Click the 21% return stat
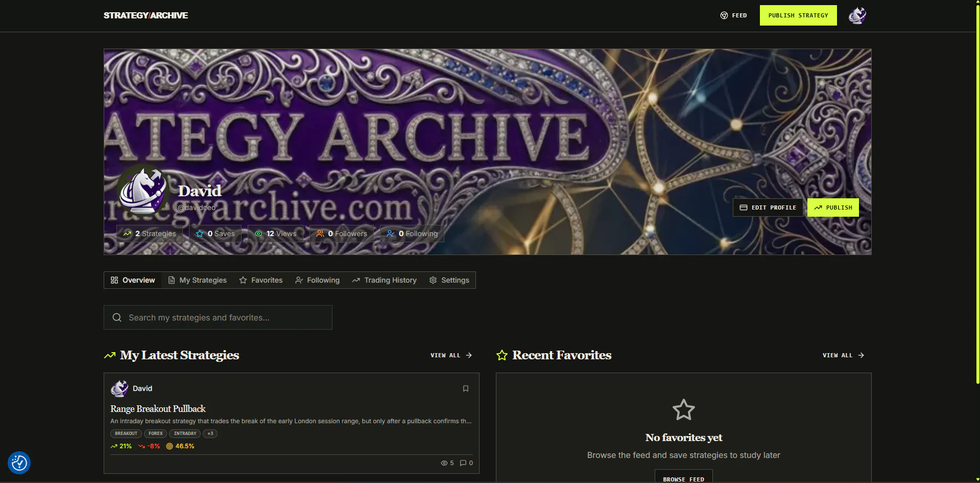980x483 pixels. [121, 446]
